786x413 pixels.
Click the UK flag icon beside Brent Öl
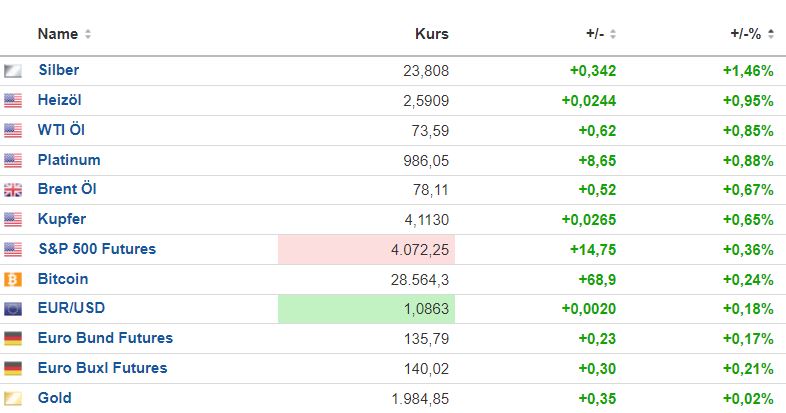(x=13, y=190)
